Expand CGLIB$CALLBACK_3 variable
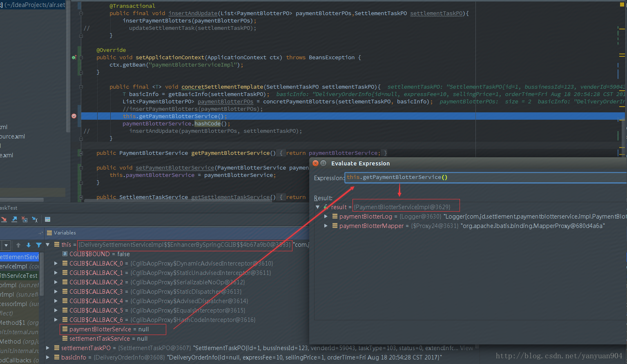 [x=56, y=292]
